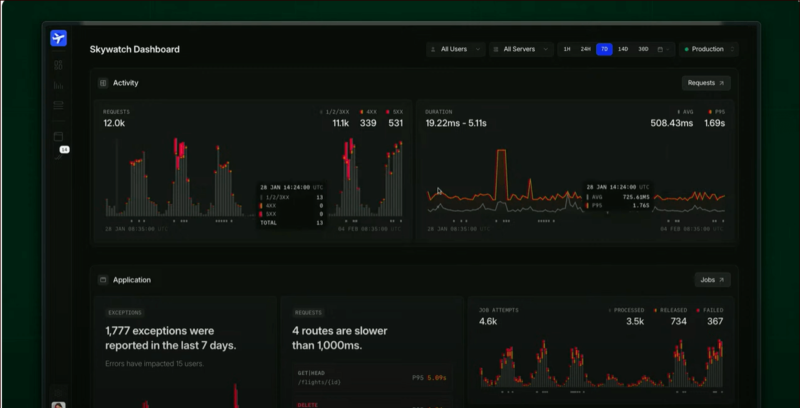The width and height of the screenshot is (800, 408).
Task: Open the Requests detail button
Action: pyautogui.click(x=706, y=83)
